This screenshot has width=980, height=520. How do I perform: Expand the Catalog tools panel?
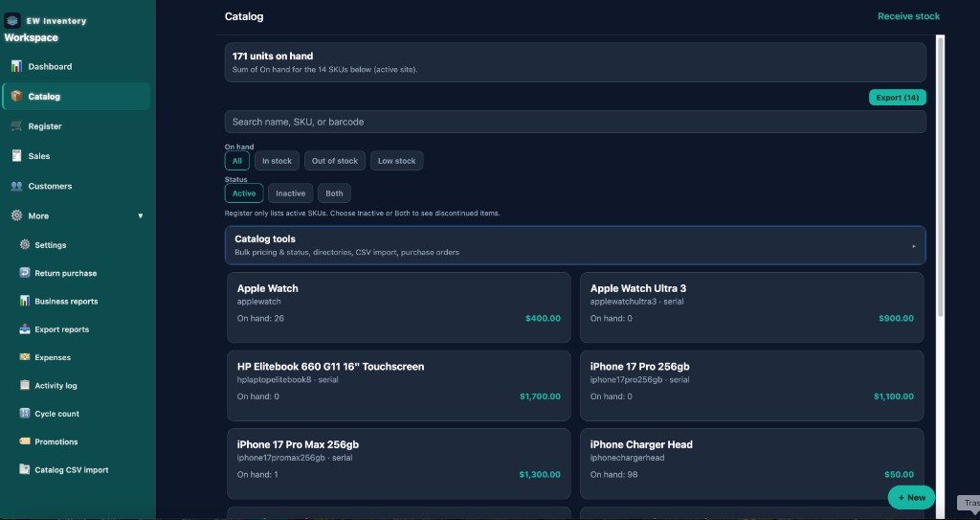pyautogui.click(x=575, y=245)
